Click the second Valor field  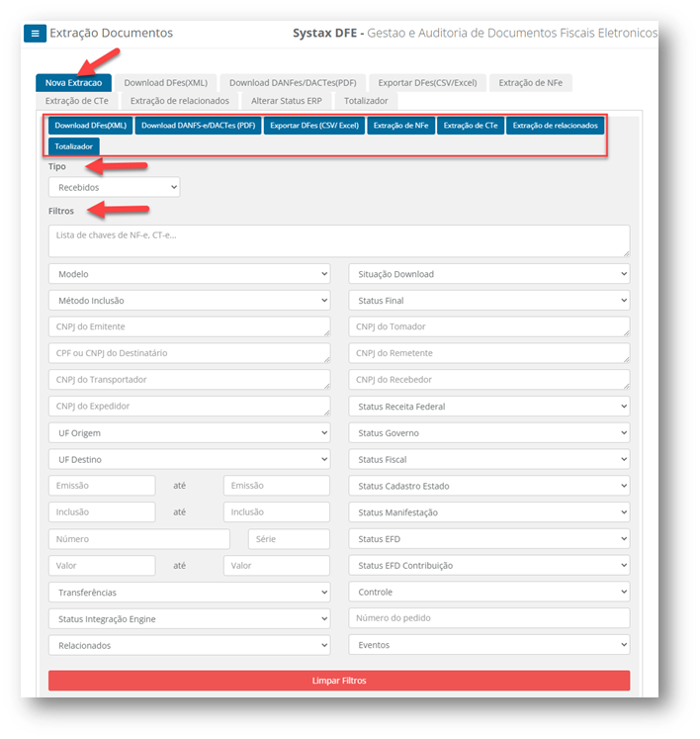pyautogui.click(x=277, y=565)
